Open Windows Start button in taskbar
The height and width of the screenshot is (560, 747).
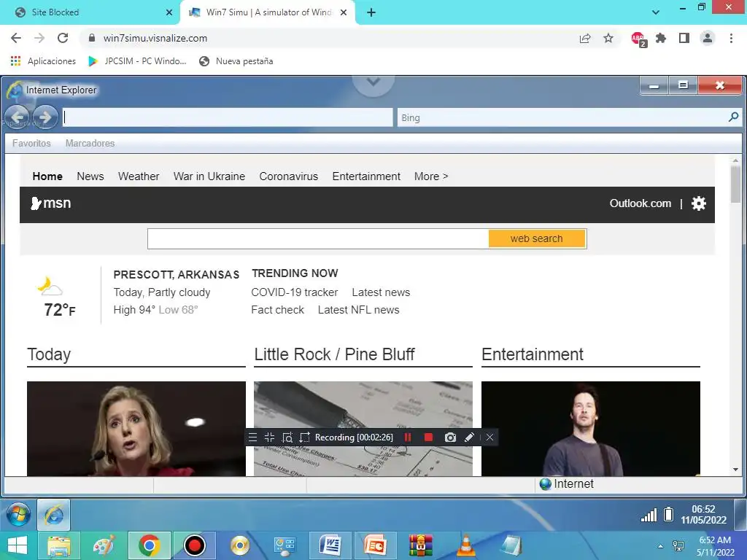point(18,545)
